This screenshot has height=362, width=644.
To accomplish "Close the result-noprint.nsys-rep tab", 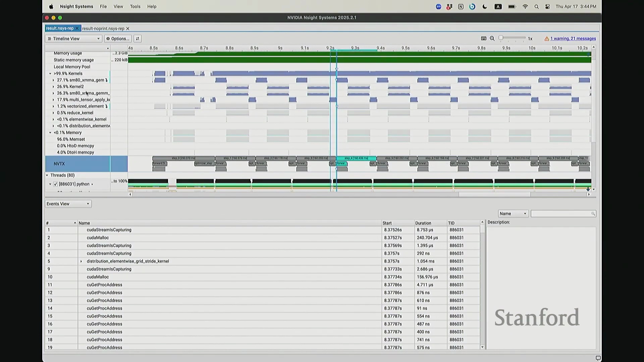I will coord(128,29).
